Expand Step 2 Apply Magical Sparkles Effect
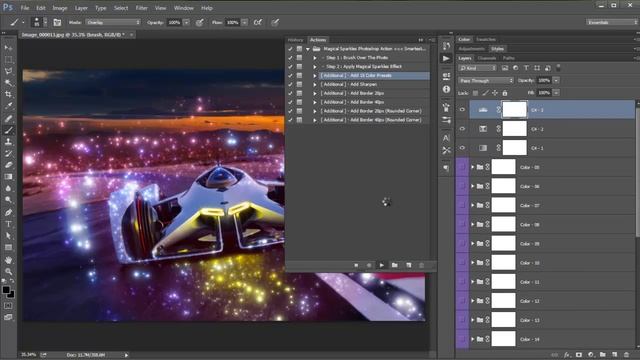Screen dimensions: 640x360 (x=315, y=67)
